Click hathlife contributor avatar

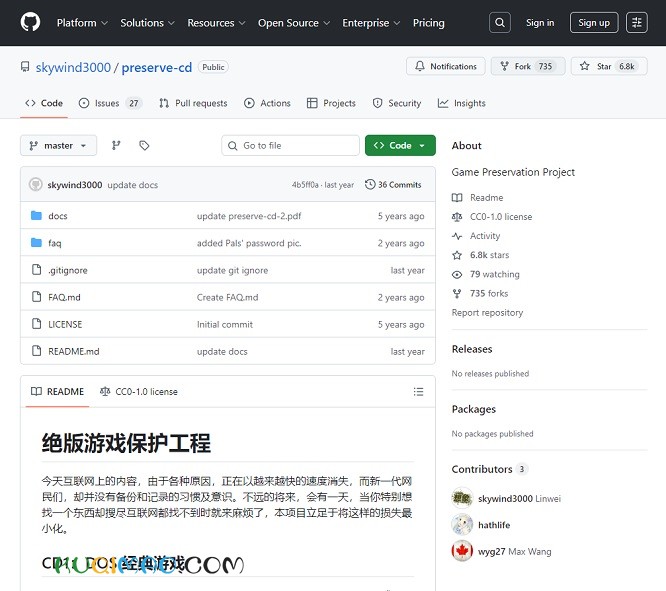coord(462,525)
